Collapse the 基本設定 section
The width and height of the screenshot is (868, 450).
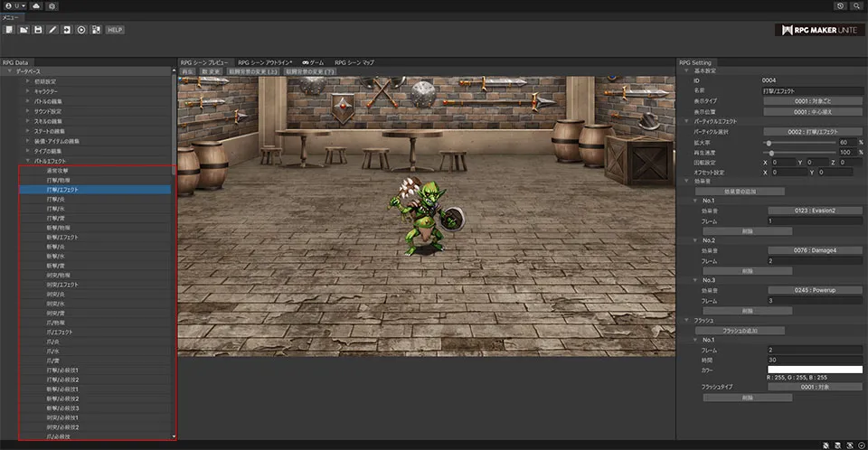tap(686, 70)
